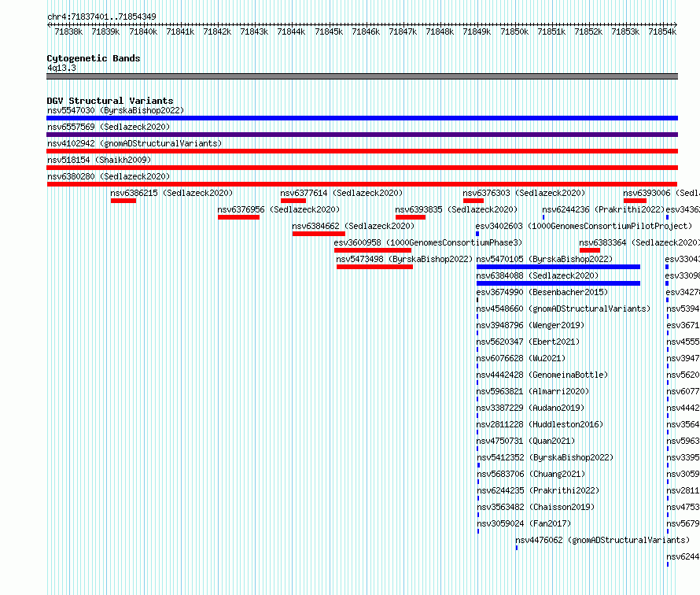Click red bar under nsv6393835
Image resolution: width=700 pixels, height=595 pixels.
411,217
